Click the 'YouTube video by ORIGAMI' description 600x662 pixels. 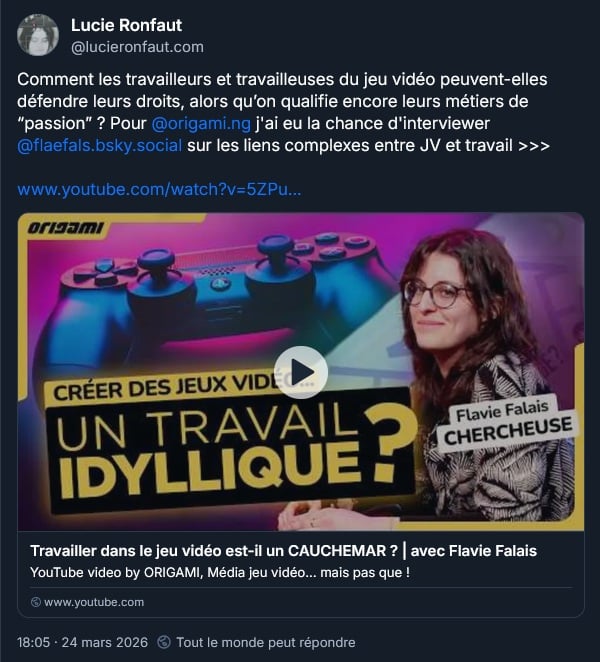(220, 573)
